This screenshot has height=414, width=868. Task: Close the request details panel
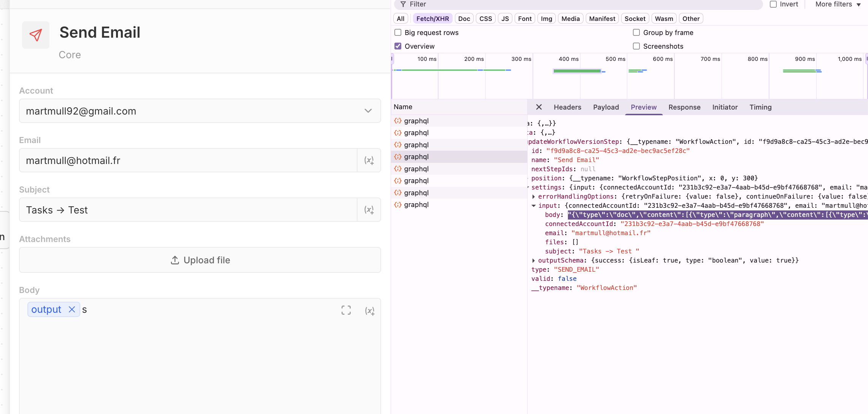point(539,107)
